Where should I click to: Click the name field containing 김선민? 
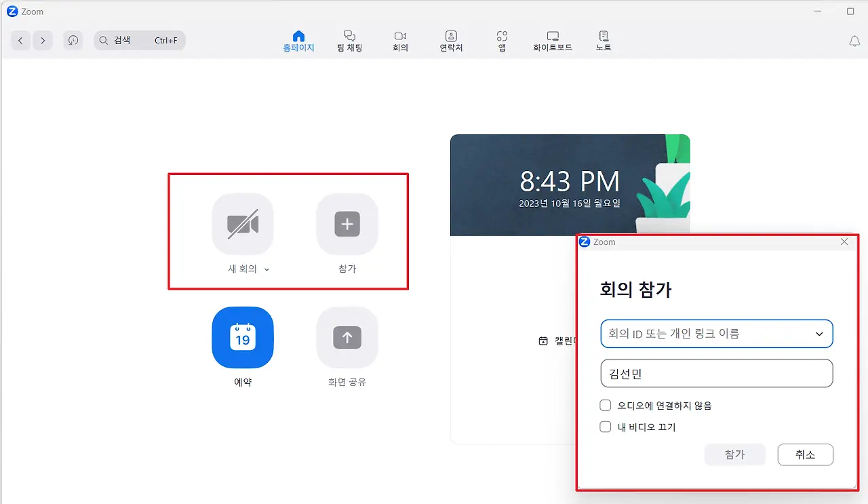[716, 373]
